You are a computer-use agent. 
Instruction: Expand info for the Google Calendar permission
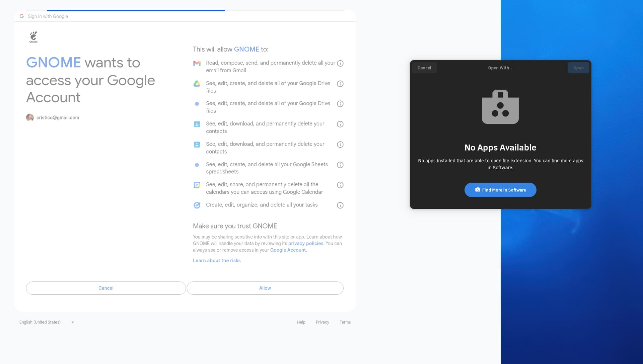pos(340,185)
